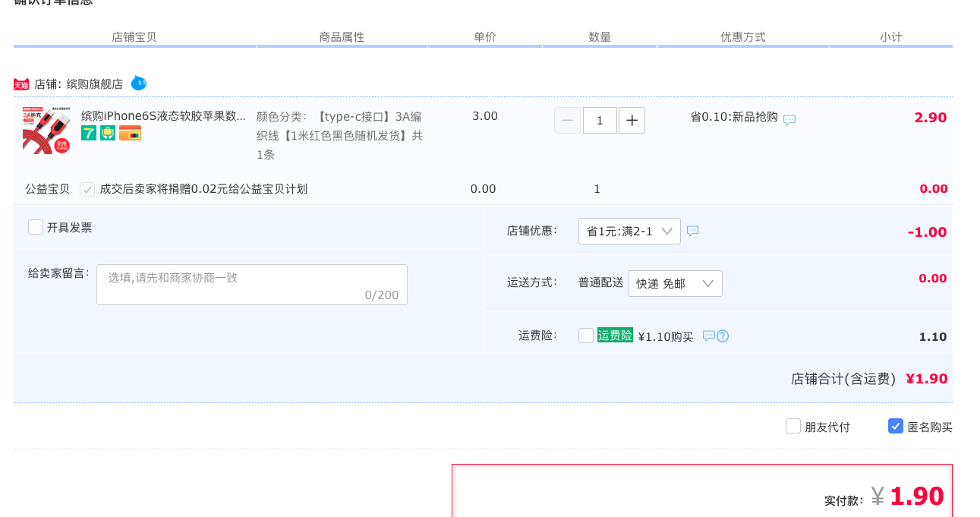Click info bubble next to 店铺优惠 dropdown
The height and width of the screenshot is (517, 980).
pos(692,231)
